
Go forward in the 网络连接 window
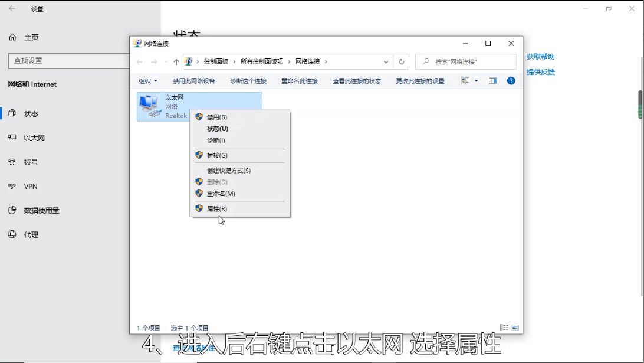click(154, 61)
